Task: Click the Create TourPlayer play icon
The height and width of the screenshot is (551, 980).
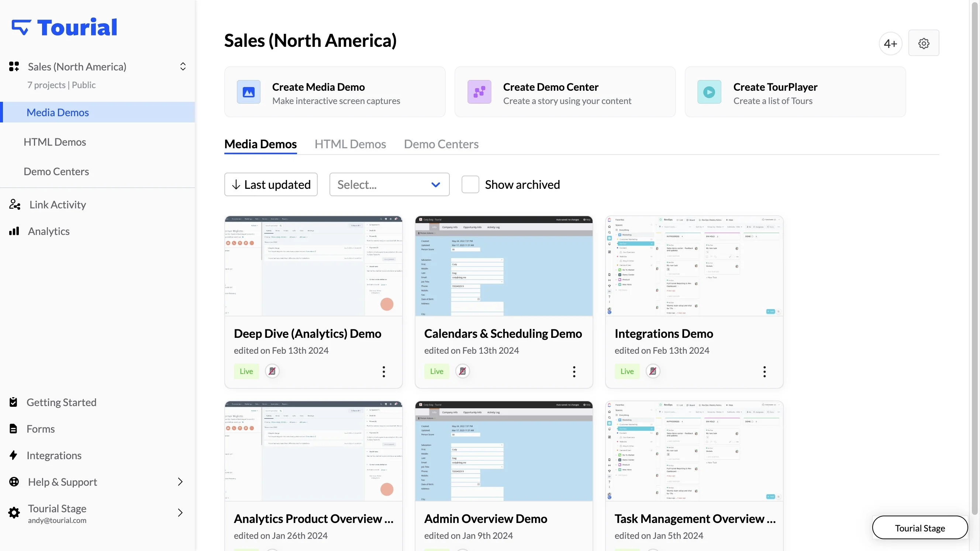Action: [709, 92]
